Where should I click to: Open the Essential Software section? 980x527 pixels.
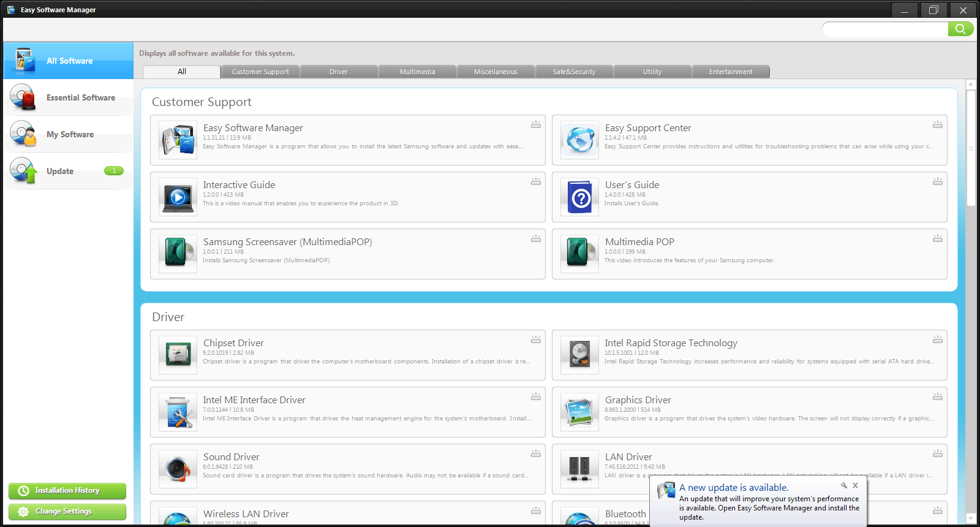coord(68,97)
